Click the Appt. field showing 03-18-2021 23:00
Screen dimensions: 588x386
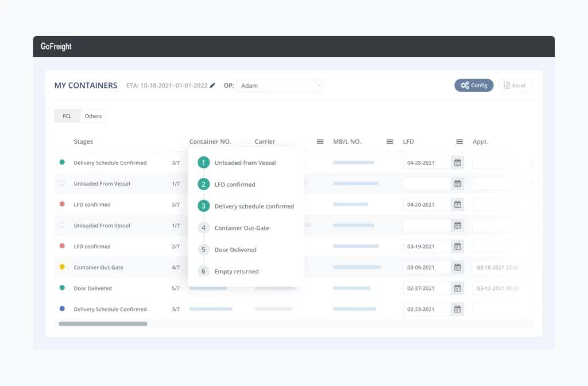498,268
